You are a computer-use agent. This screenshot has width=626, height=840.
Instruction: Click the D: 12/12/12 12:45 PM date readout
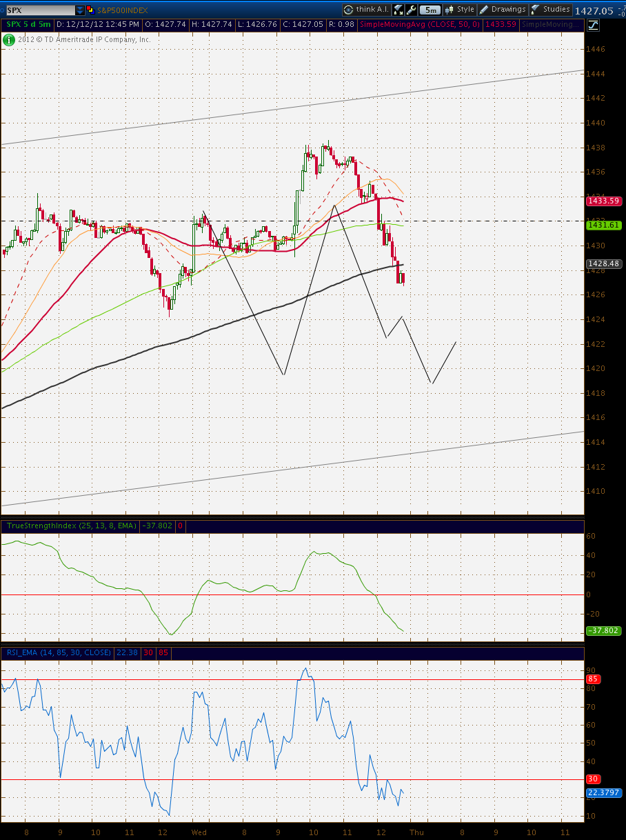pyautogui.click(x=98, y=24)
